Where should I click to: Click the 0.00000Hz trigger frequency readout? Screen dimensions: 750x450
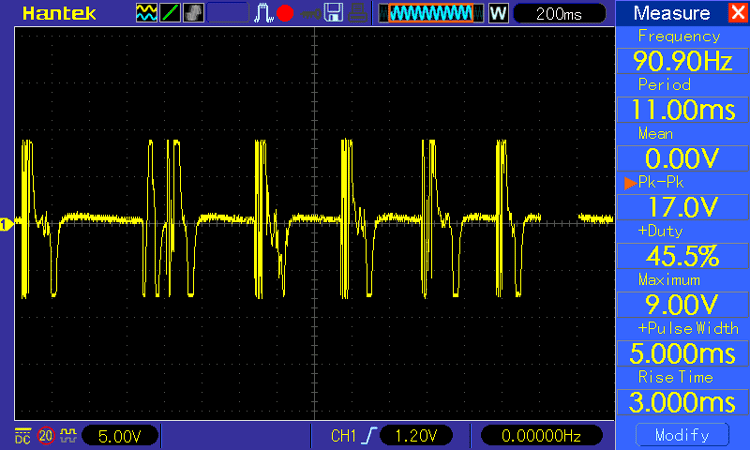click(541, 436)
